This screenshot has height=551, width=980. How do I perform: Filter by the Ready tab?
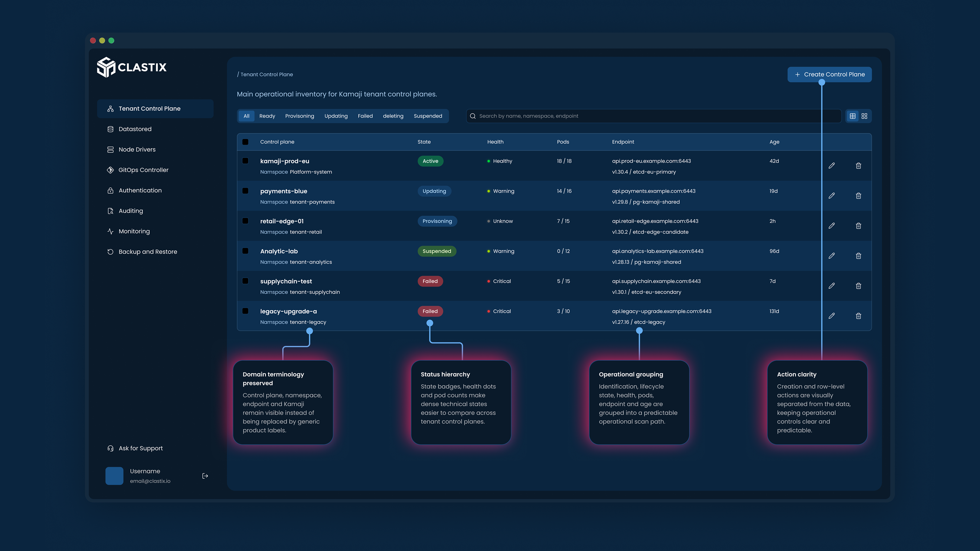267,116
